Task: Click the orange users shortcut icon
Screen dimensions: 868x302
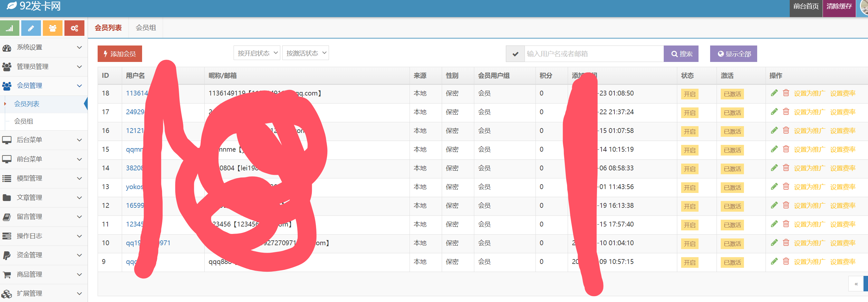Action: pos(53,28)
